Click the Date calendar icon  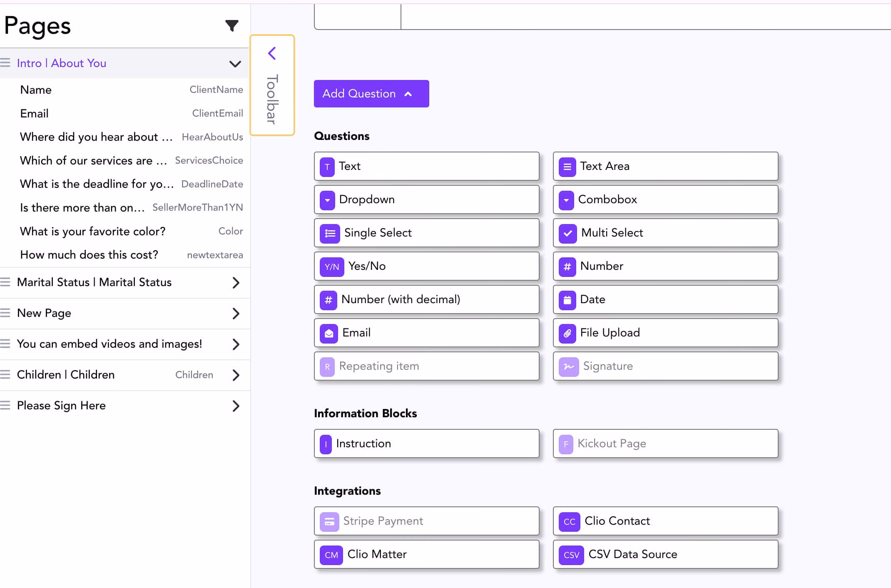tap(567, 300)
